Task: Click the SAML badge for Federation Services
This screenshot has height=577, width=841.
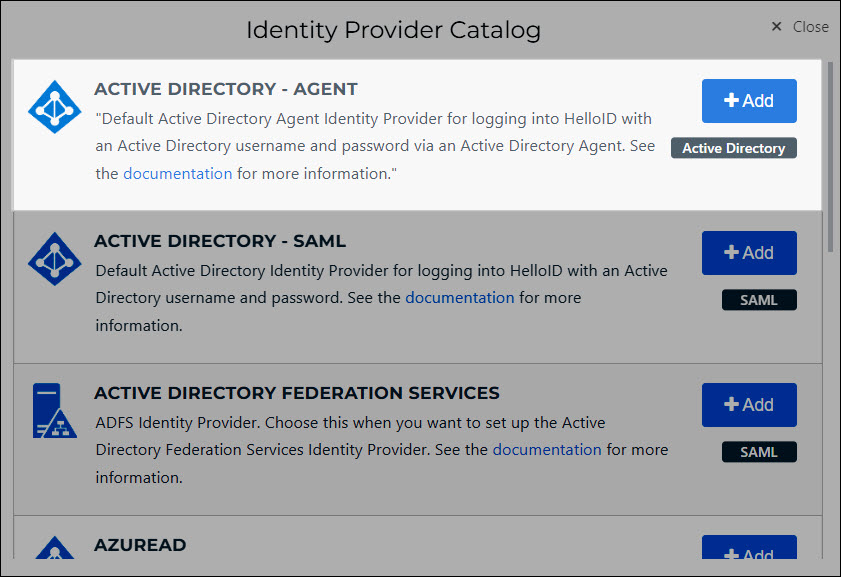Action: coord(759,452)
